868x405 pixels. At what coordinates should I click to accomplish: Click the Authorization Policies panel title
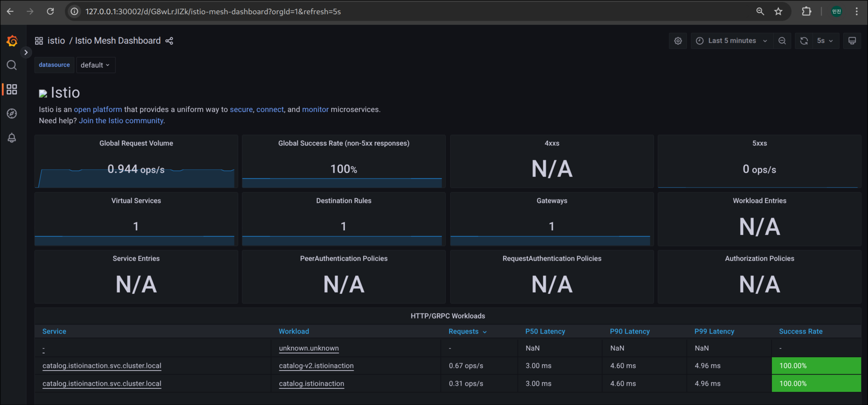(759, 258)
